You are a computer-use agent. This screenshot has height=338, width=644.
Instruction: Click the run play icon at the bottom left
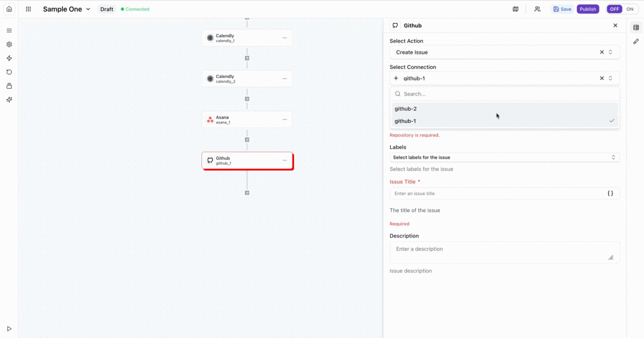pyautogui.click(x=9, y=329)
